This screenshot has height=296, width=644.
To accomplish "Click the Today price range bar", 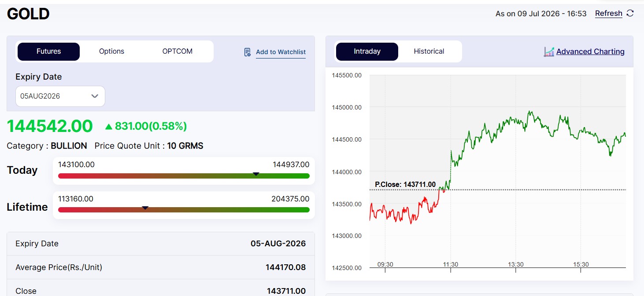I will click(184, 176).
